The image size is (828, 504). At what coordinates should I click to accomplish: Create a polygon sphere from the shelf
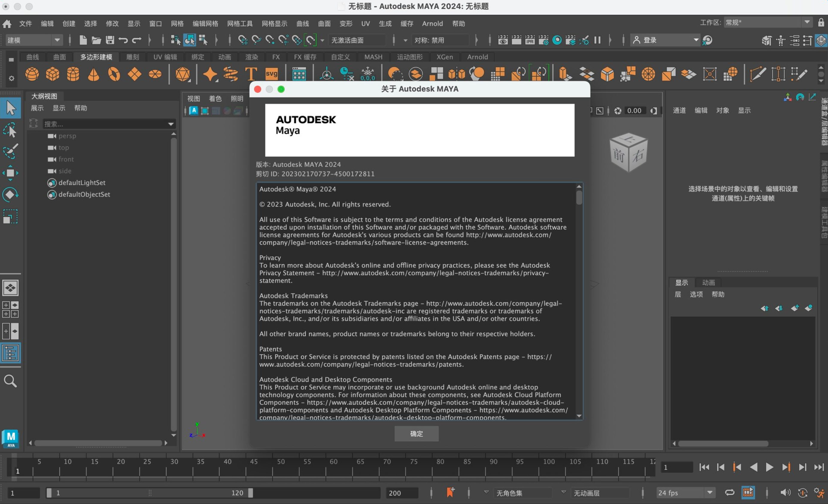(32, 74)
